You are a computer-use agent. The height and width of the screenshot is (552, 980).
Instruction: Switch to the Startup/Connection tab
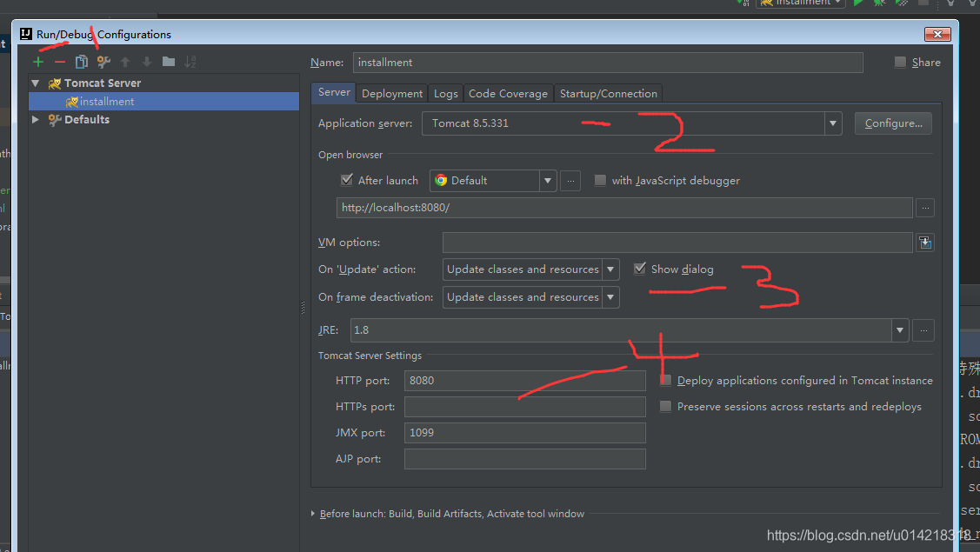tap(608, 94)
